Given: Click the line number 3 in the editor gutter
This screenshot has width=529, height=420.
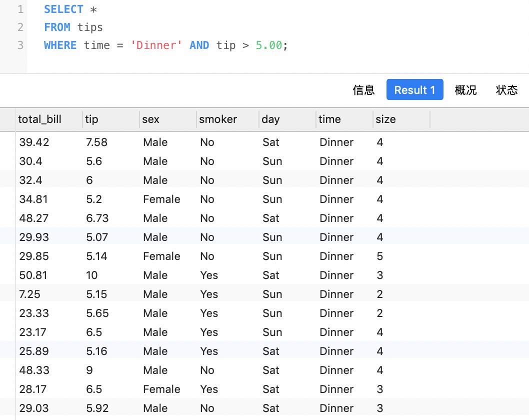Looking at the screenshot, I should (x=20, y=45).
